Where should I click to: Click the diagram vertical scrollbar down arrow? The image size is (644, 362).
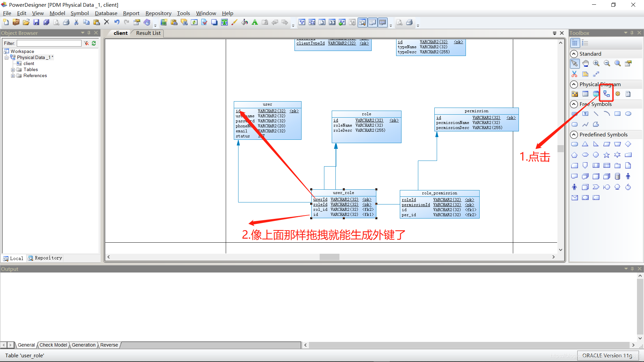[x=560, y=250]
